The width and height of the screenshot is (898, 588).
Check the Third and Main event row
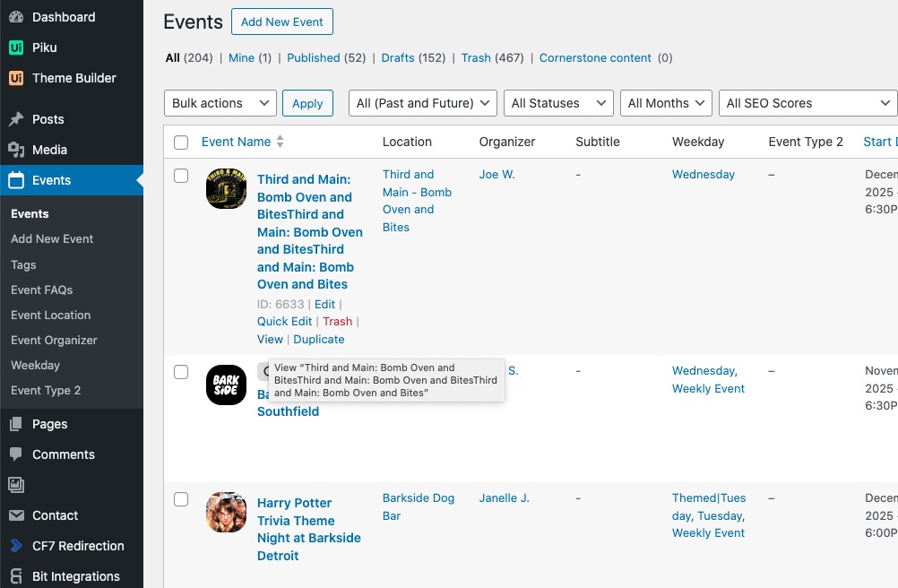[181, 176]
